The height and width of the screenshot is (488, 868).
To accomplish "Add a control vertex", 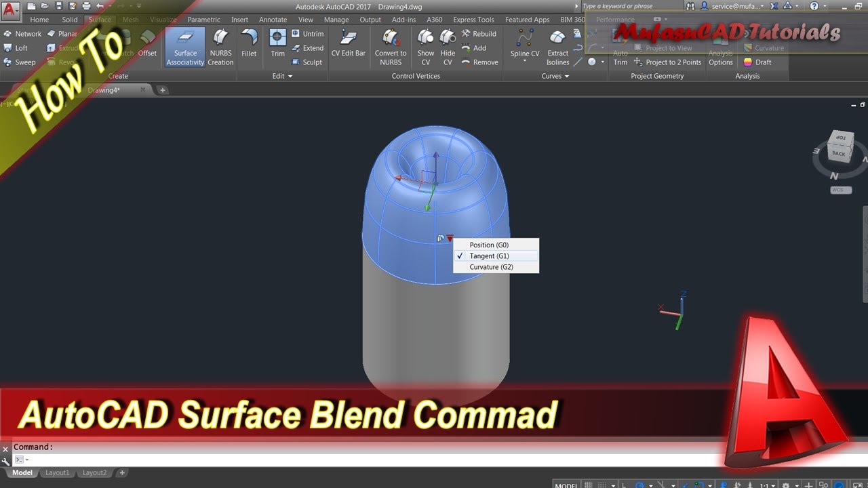I will 474,48.
